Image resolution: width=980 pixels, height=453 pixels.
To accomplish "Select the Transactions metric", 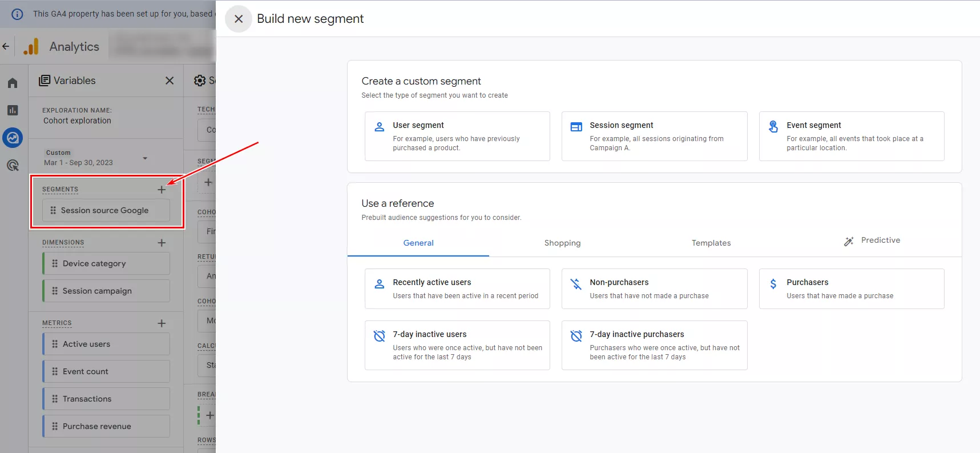I will (106, 399).
